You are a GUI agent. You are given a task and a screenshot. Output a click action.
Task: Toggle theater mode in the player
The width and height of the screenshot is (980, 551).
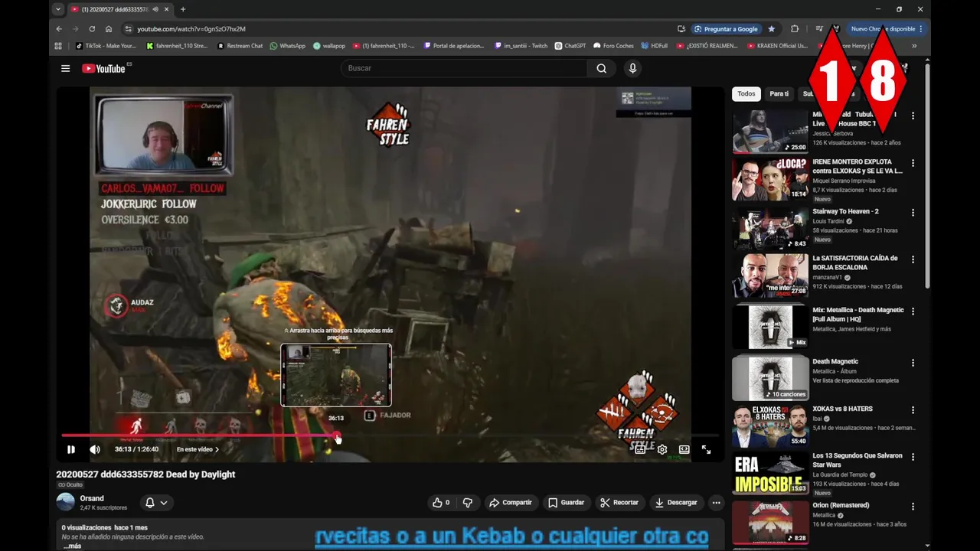(684, 449)
